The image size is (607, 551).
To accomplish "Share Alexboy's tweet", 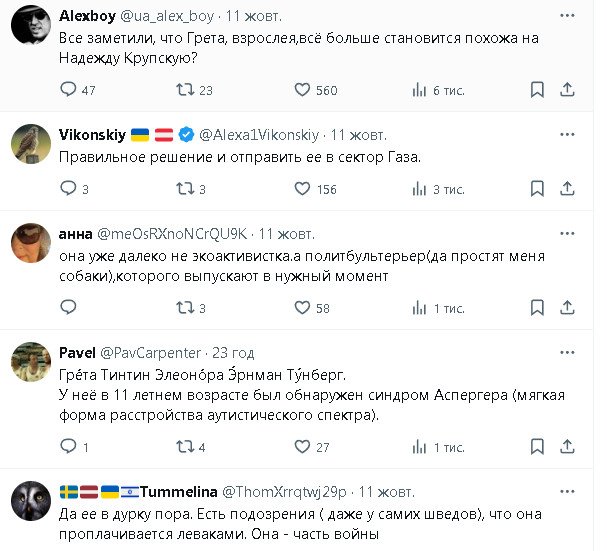I will tap(567, 91).
